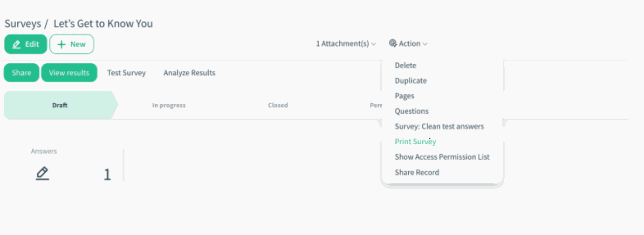Open View results

(x=69, y=73)
